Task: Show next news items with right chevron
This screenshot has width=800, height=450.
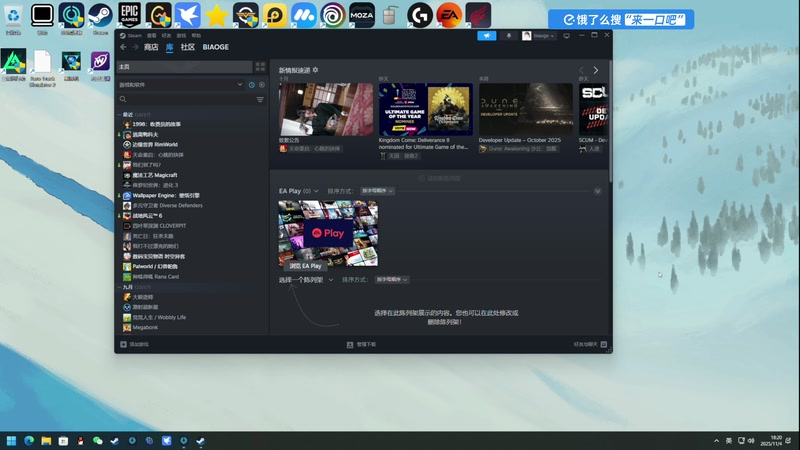Action: point(595,70)
